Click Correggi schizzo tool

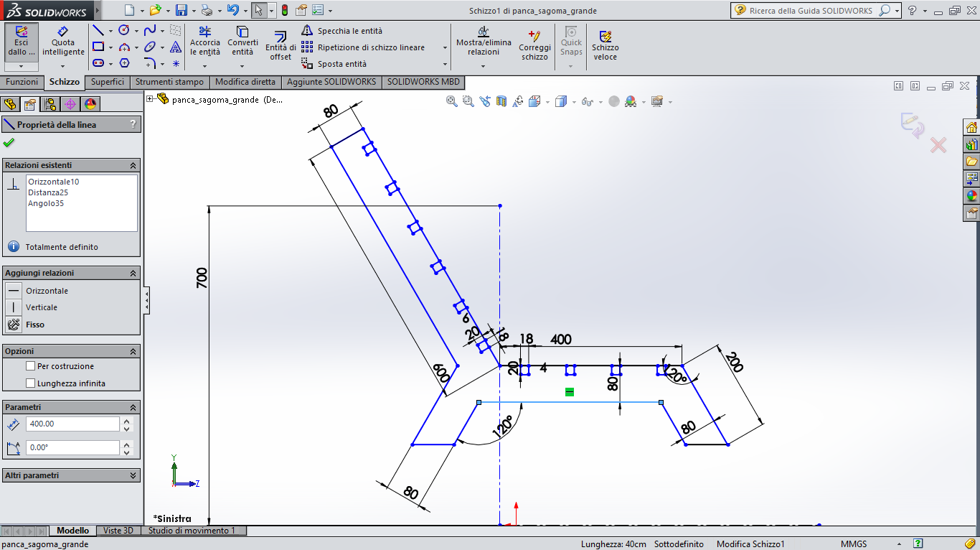point(534,45)
